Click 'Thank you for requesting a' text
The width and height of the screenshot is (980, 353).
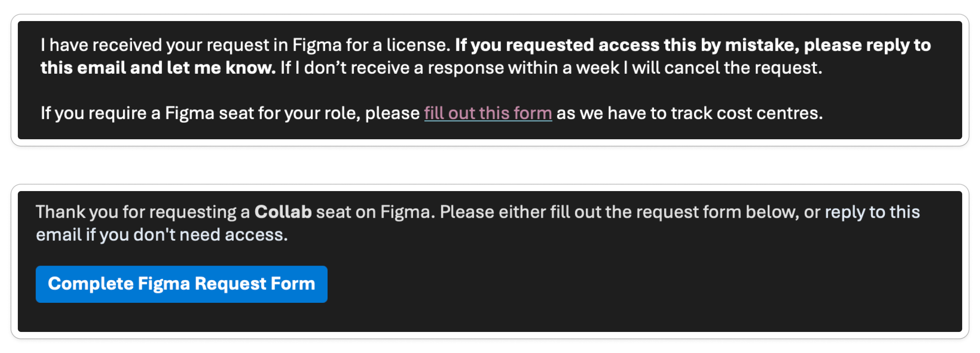(143, 212)
